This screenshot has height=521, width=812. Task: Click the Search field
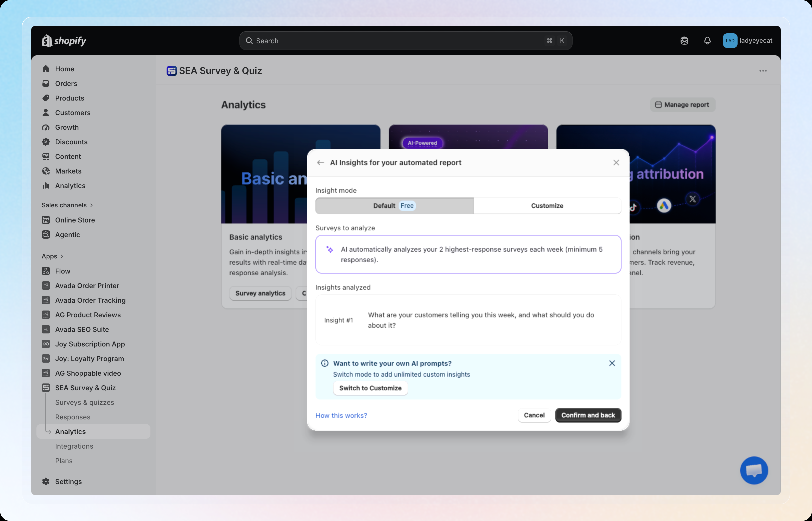point(405,41)
